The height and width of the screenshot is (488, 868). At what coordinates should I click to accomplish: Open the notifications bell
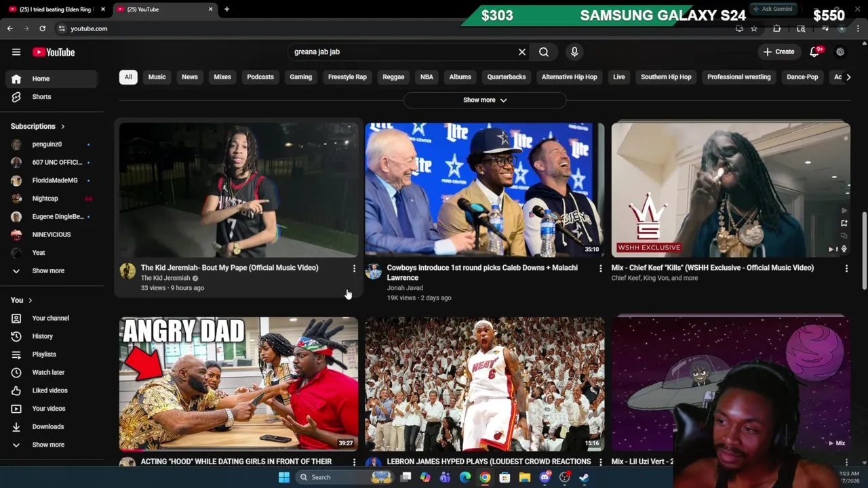pyautogui.click(x=815, y=52)
